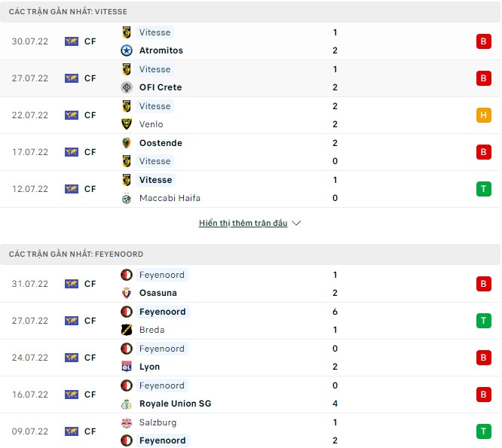Click the Breda team badge

click(x=127, y=330)
